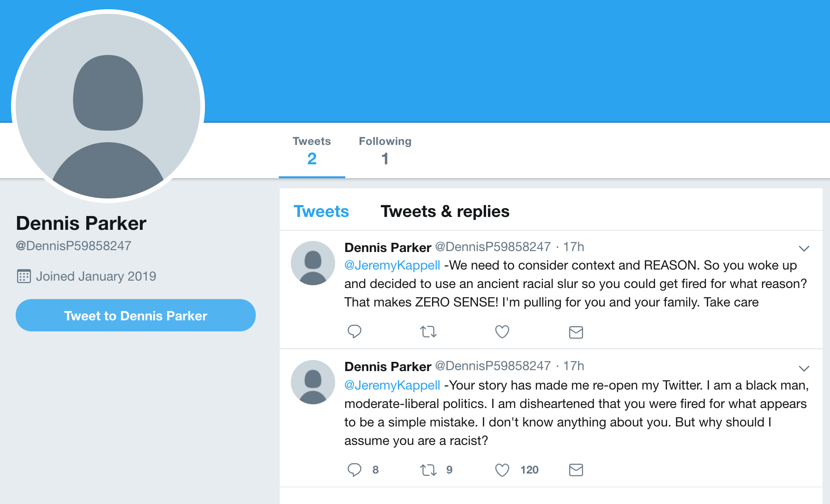Open the Following count showing 1

coord(385,151)
